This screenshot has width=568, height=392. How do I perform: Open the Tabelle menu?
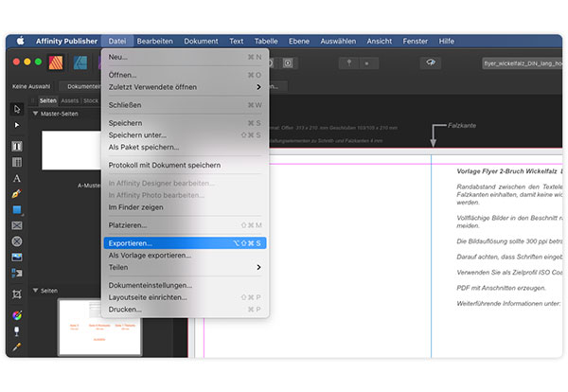(266, 41)
